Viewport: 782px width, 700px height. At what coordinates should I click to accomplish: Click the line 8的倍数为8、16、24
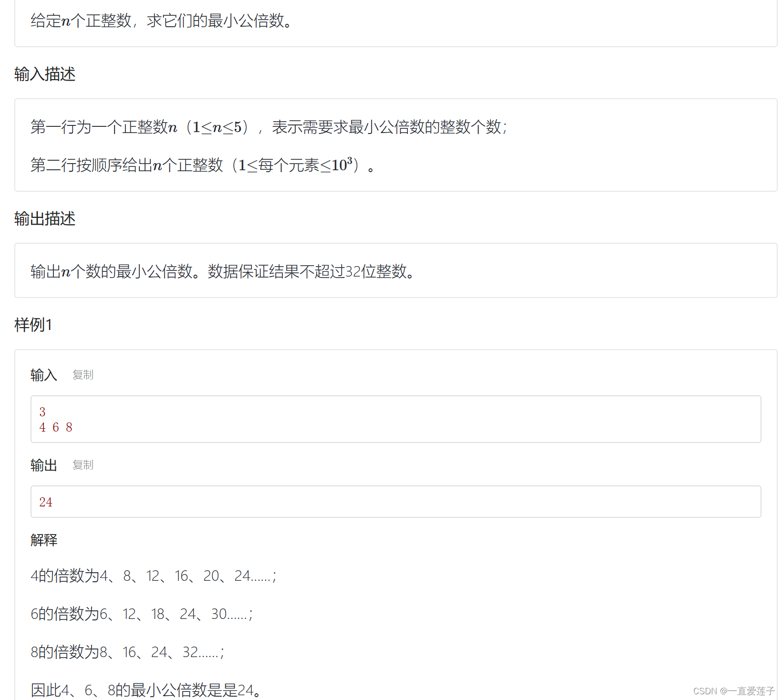(x=127, y=652)
